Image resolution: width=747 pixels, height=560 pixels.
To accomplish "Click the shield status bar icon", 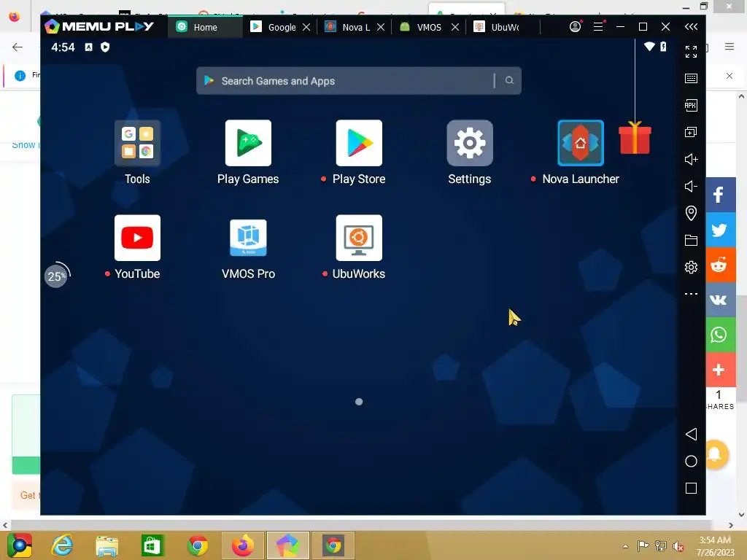I will pos(105,47).
